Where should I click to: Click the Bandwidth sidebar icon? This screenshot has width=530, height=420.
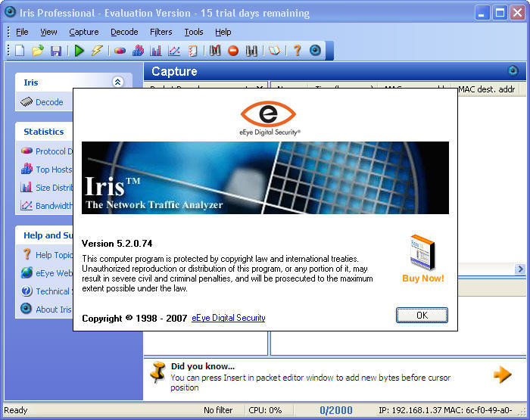(x=26, y=205)
